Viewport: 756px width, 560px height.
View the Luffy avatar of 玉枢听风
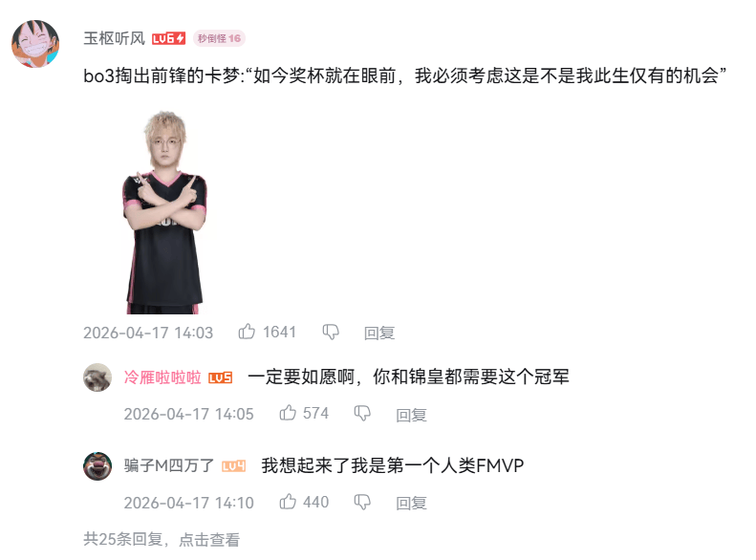pos(35,44)
